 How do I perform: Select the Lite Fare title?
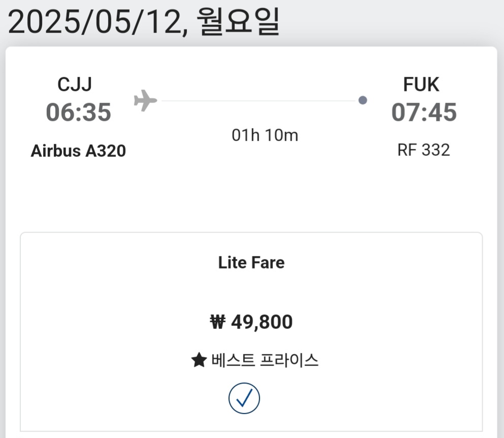[x=251, y=262]
